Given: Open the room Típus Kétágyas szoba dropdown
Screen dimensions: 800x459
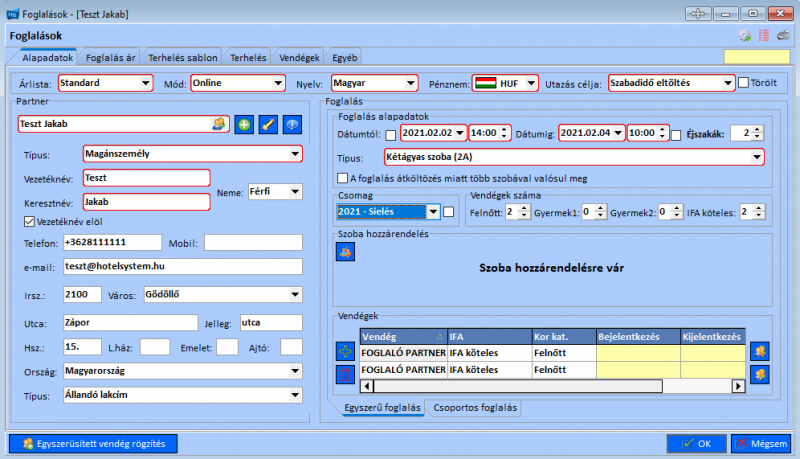Looking at the screenshot, I should coord(757,157).
